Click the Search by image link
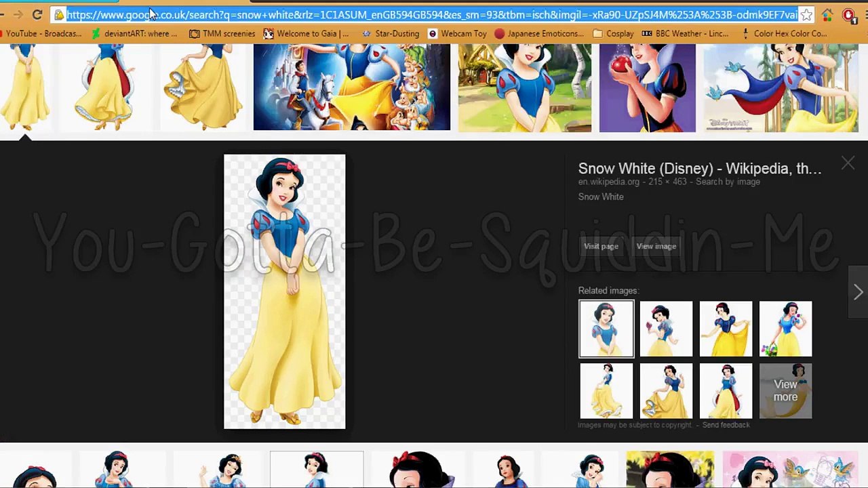Viewport: 868px width, 488px height. [x=728, y=182]
